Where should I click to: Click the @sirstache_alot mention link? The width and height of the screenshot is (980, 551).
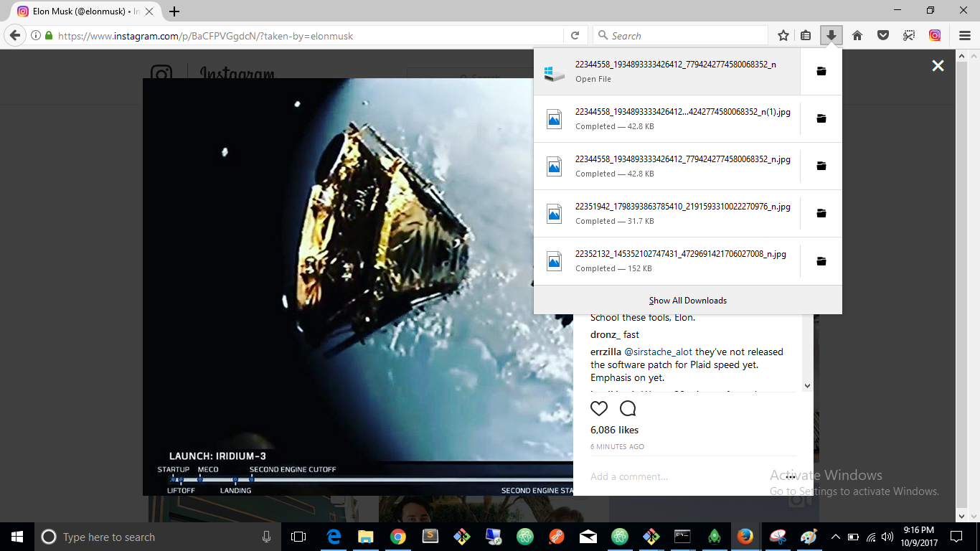[x=659, y=352]
